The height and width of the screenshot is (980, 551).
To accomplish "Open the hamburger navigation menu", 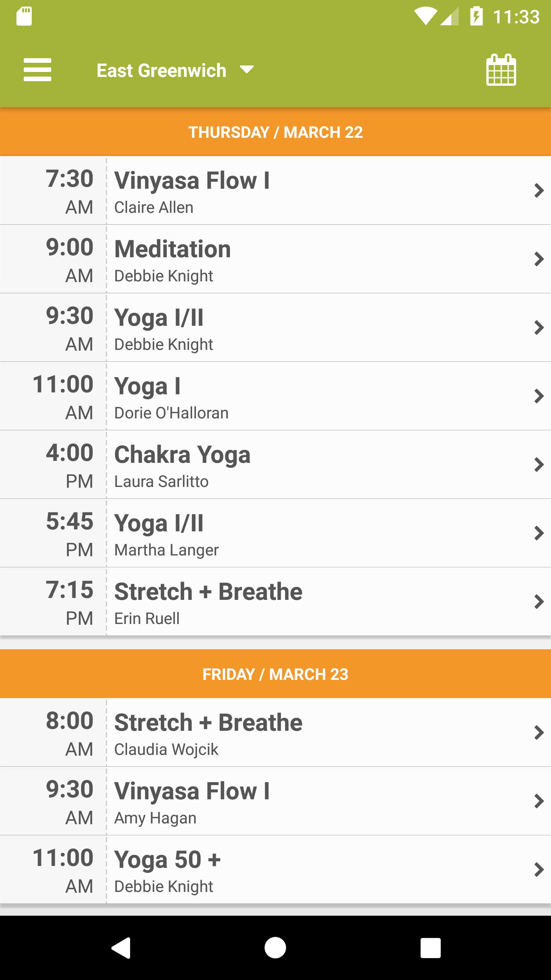I will pyautogui.click(x=37, y=70).
